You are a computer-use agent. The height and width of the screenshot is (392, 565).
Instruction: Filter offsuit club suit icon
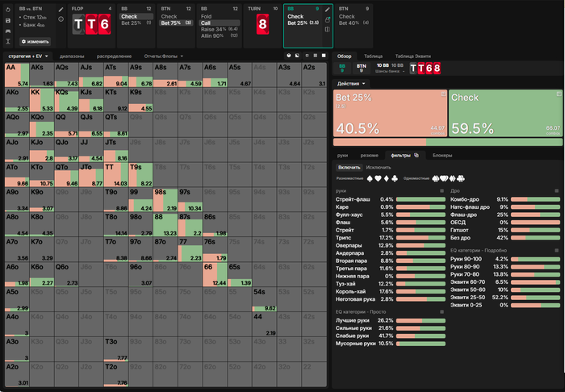coord(395,178)
